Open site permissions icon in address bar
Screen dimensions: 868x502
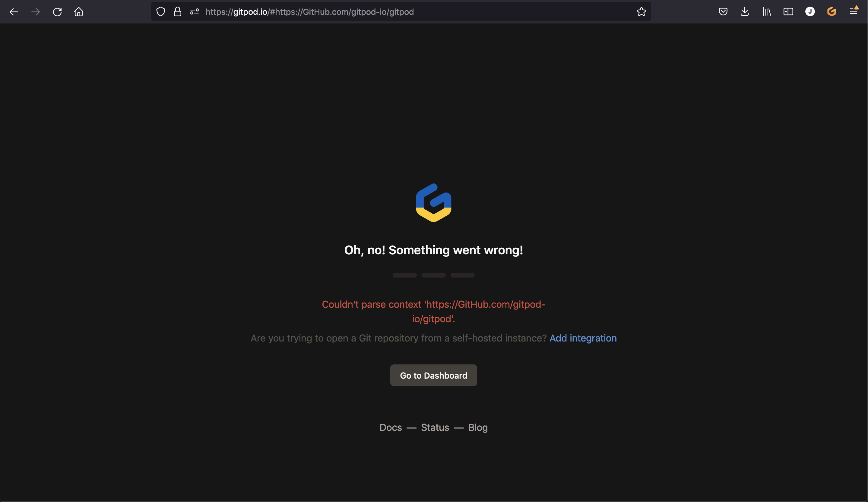[x=195, y=12]
